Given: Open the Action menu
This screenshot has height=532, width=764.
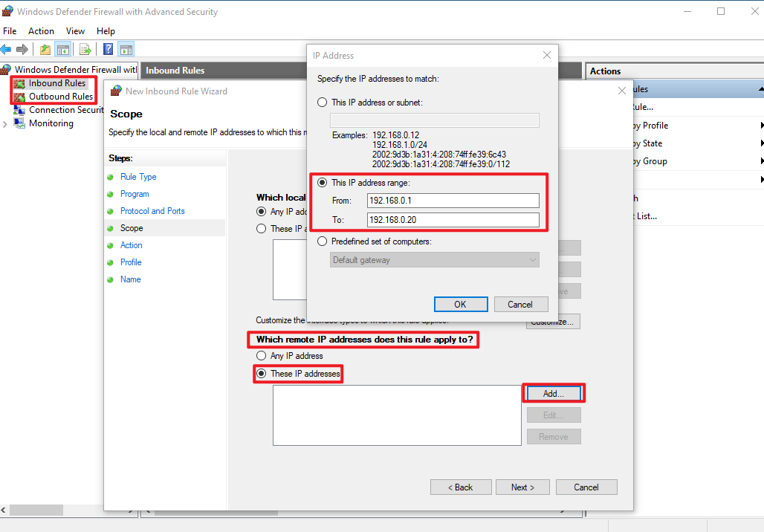Looking at the screenshot, I should click(x=41, y=30).
